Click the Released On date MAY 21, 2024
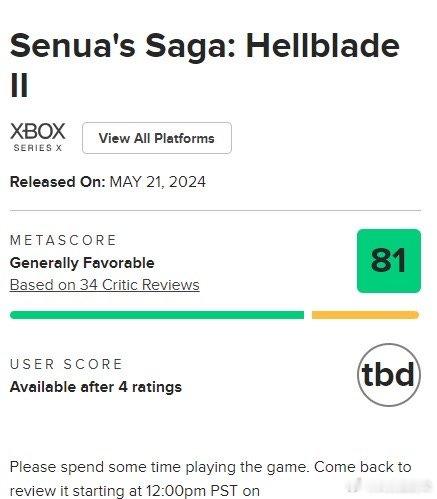Image resolution: width=437 pixels, height=499 pixels. [158, 182]
